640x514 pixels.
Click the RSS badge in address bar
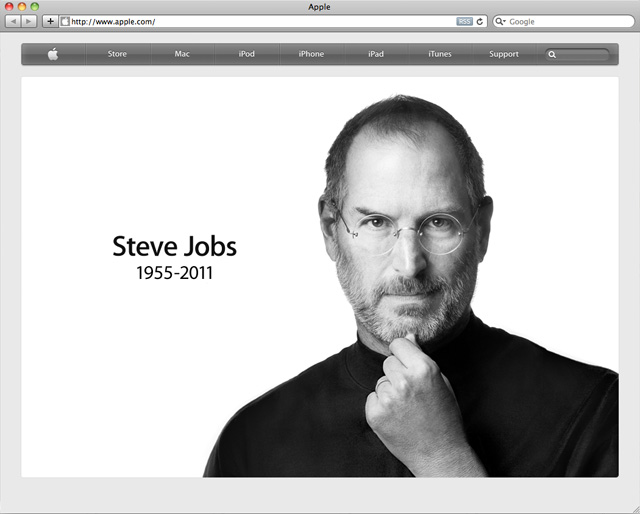(x=464, y=22)
